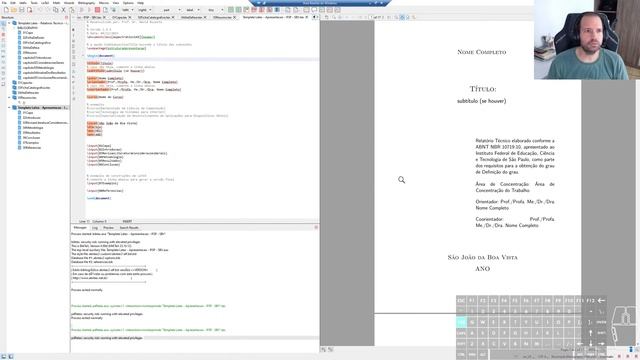Open the 'left' delimiter dropdown
The width and height of the screenshot is (640, 360).
pos(133,10)
